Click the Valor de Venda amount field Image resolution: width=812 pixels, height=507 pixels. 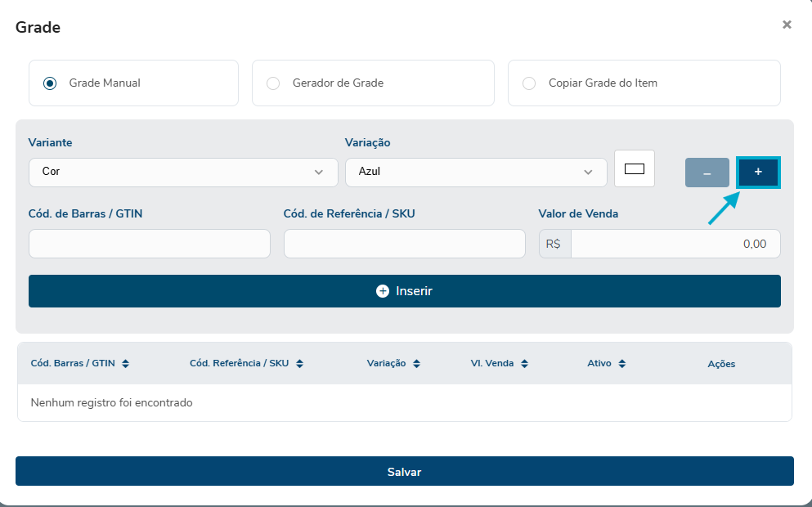675,244
